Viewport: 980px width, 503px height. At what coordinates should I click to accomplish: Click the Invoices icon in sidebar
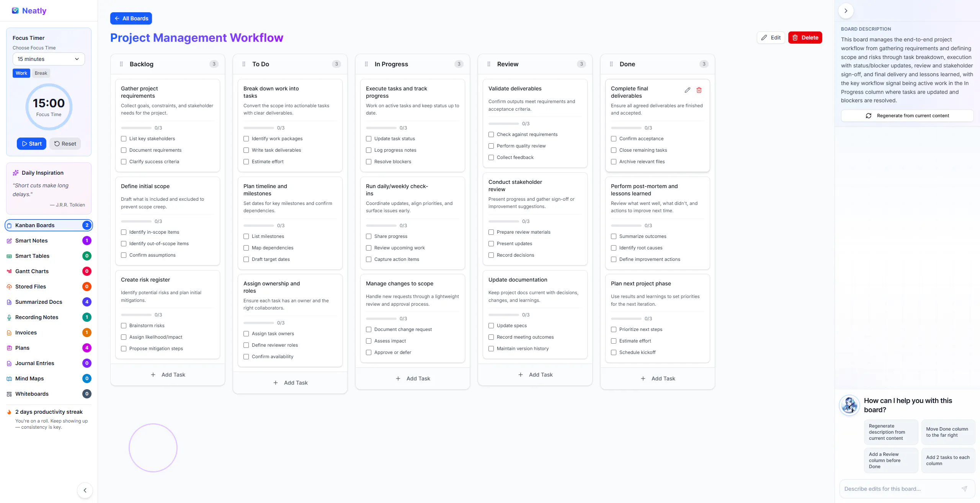[9, 333]
